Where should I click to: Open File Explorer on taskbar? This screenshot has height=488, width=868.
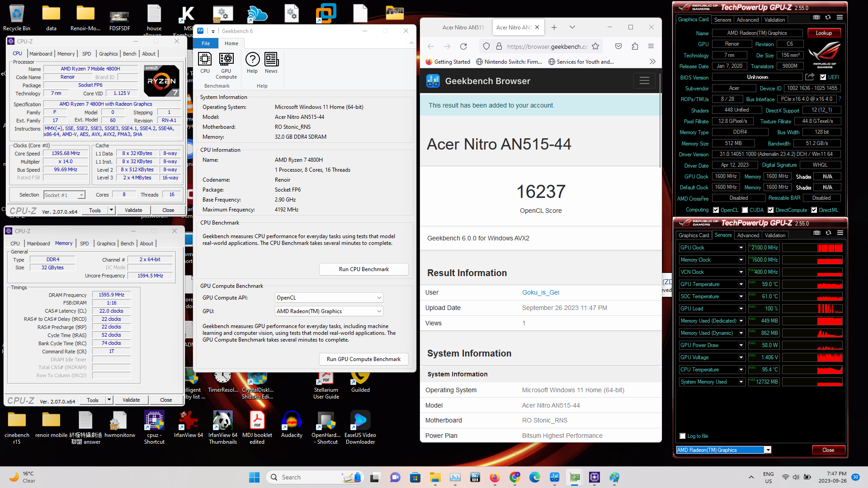point(435,477)
